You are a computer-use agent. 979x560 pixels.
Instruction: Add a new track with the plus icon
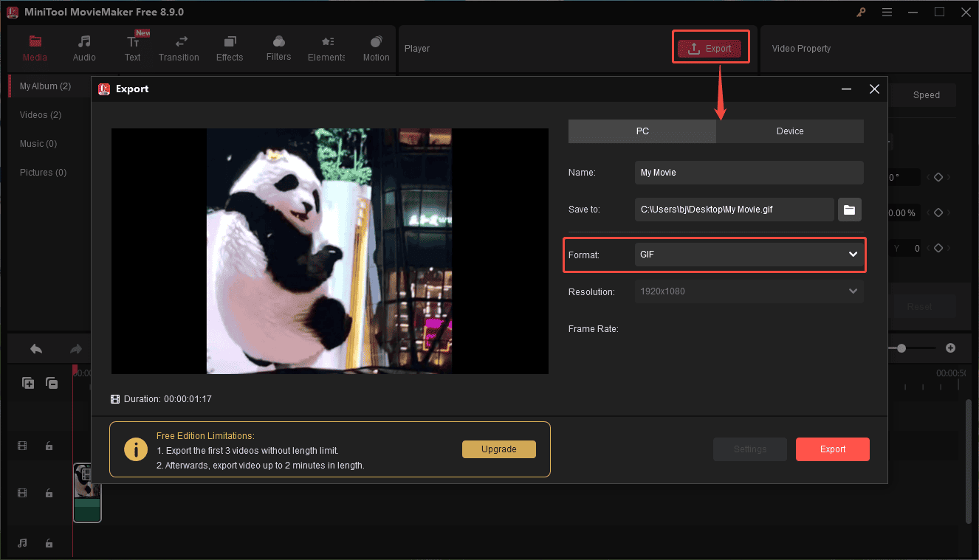pos(28,383)
